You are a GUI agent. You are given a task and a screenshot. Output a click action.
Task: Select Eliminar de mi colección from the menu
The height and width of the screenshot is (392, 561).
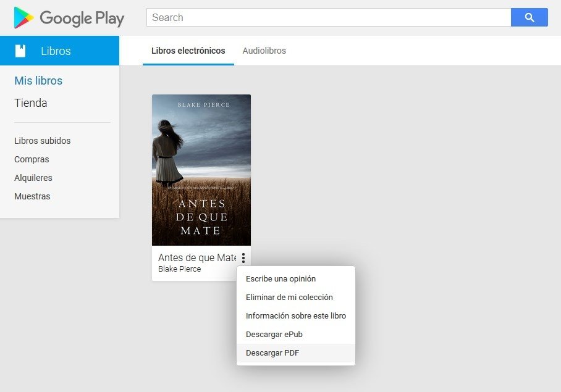click(296, 298)
